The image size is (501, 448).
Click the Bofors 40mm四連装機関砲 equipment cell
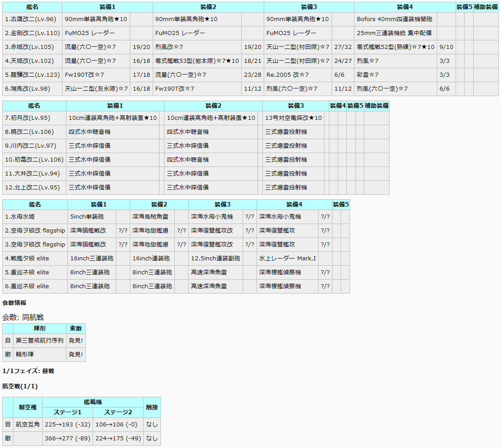point(395,19)
